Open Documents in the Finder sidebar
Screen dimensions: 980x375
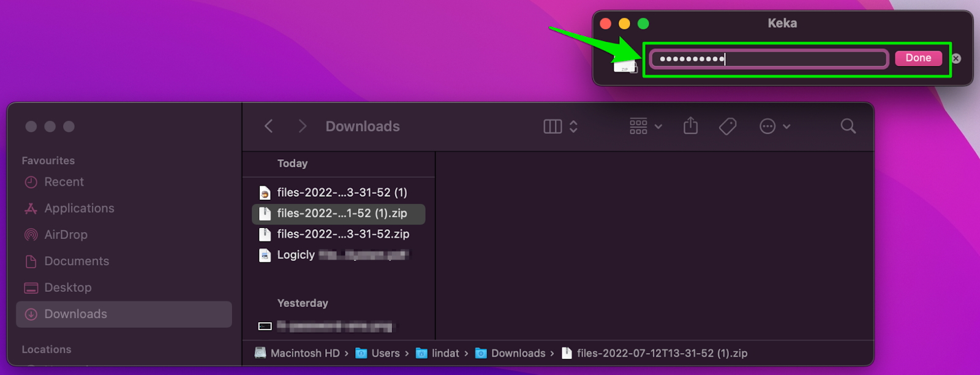coord(124,261)
